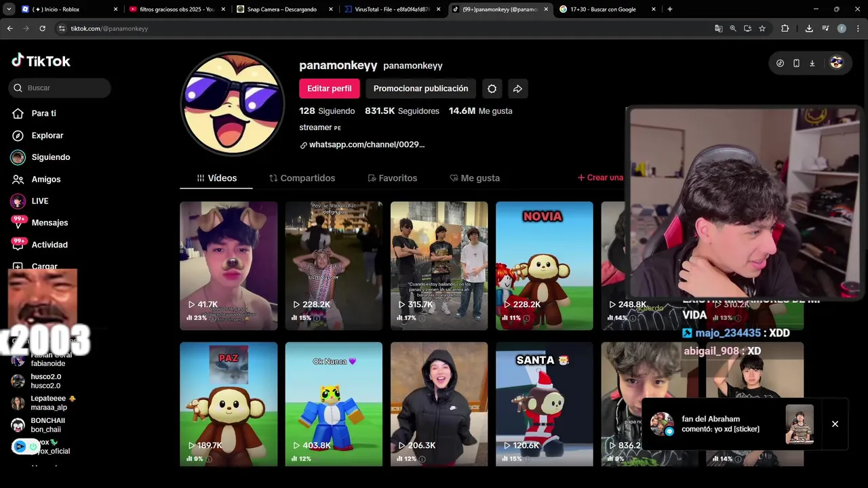Go to Siguiendo in sidebar
This screenshot has width=868, height=488.
click(41, 157)
